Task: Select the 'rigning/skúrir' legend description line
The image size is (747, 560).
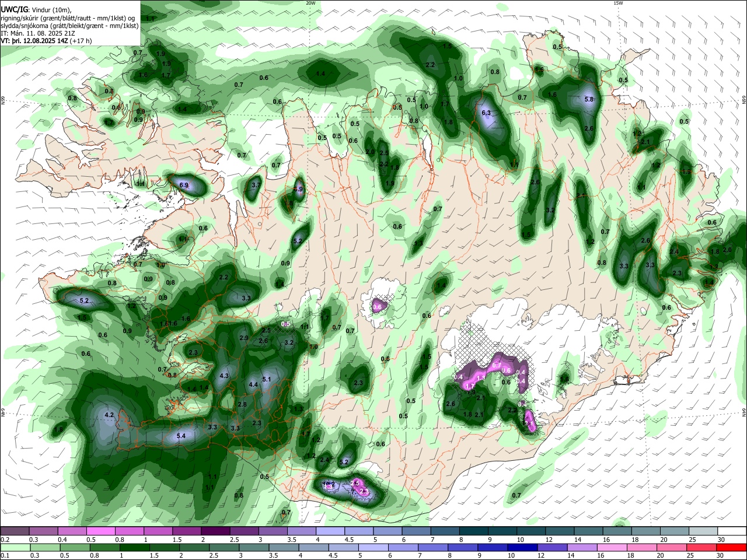Action: click(x=68, y=18)
